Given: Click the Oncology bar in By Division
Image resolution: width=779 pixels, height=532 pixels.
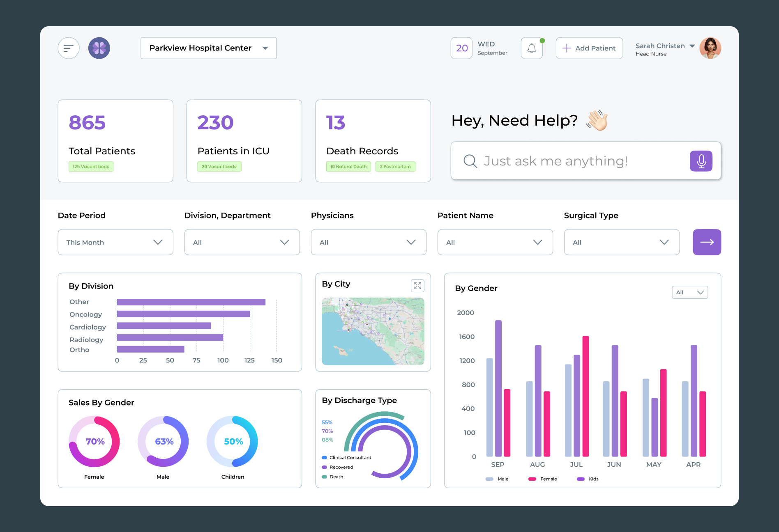Looking at the screenshot, I should pos(183,314).
